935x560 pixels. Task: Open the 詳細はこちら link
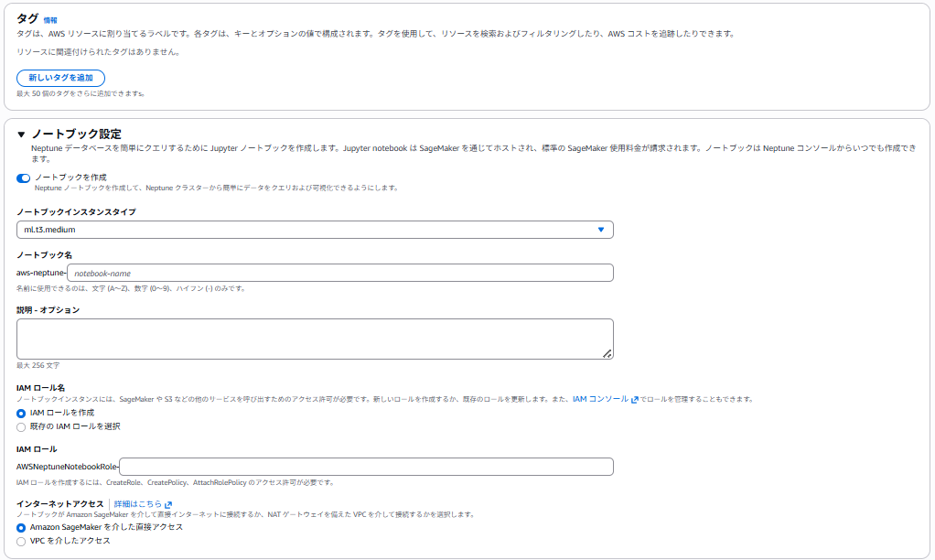(x=138, y=504)
